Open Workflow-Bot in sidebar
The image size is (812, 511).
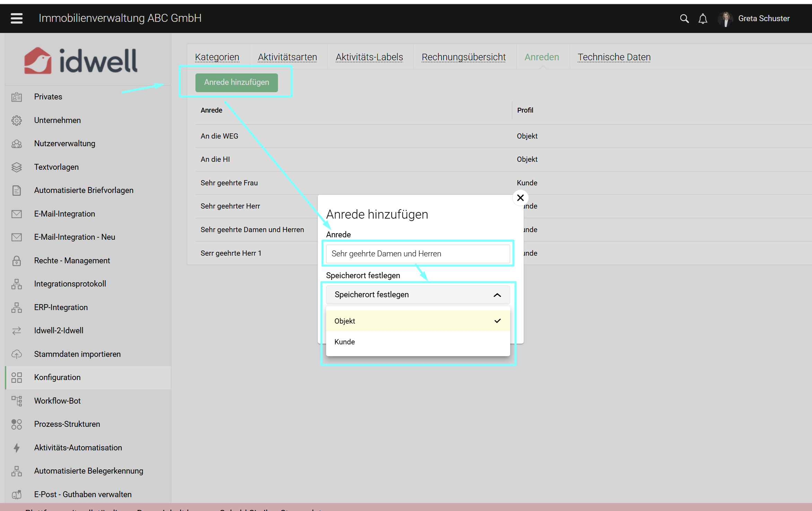click(x=57, y=401)
